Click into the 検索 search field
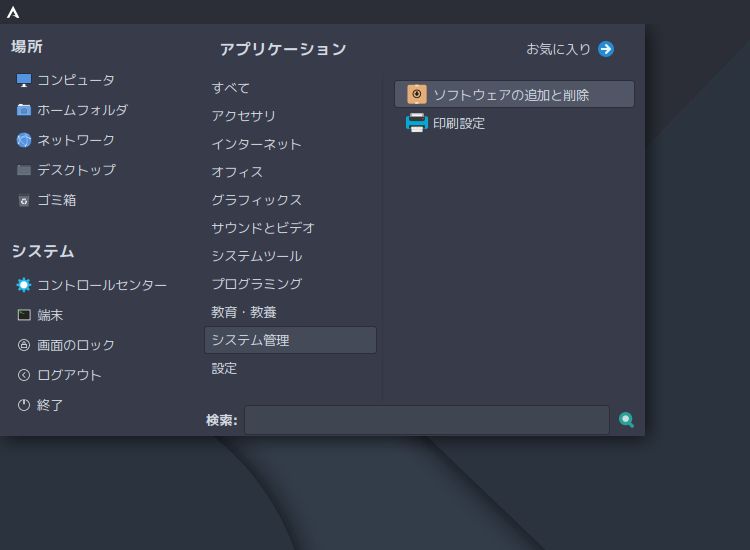This screenshot has width=750, height=550. [x=427, y=420]
